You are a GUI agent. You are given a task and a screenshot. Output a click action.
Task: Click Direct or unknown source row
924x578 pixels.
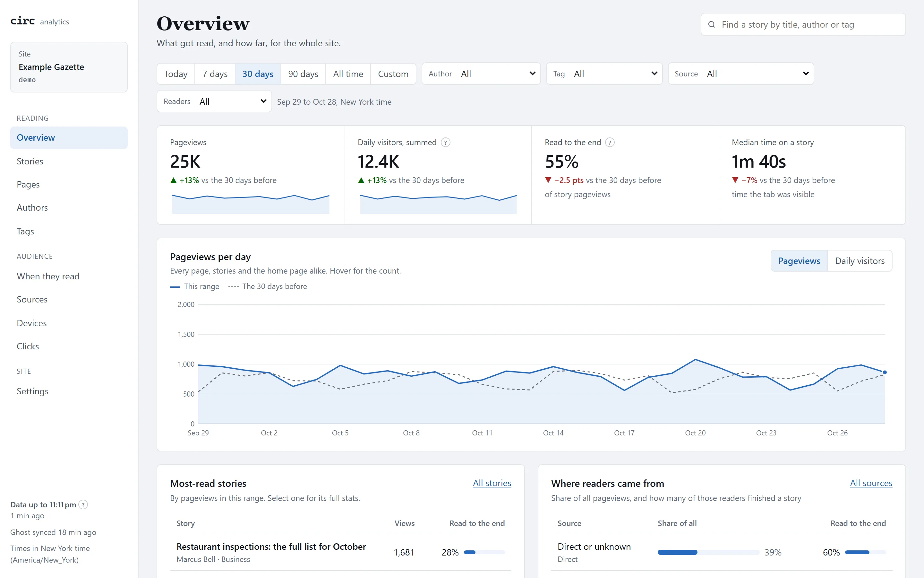point(722,552)
